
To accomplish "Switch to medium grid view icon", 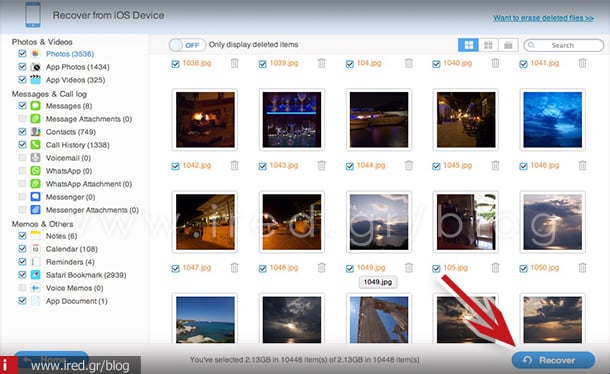I will click(x=488, y=45).
